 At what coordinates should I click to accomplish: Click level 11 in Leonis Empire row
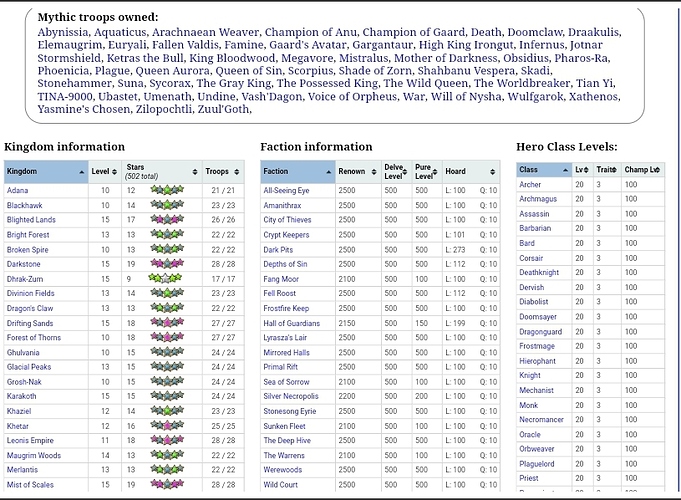tap(105, 440)
